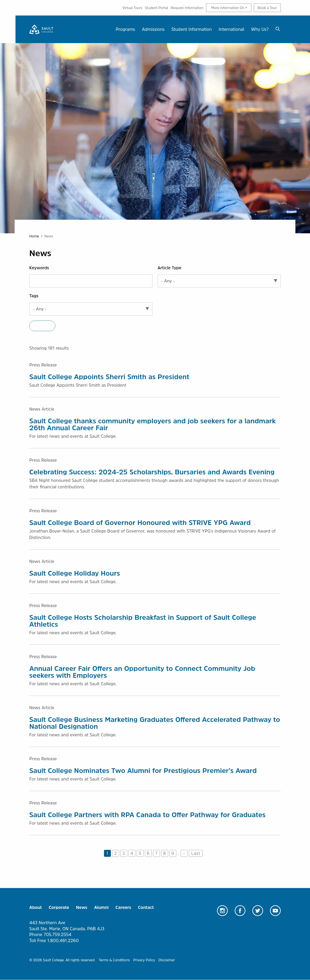The height and width of the screenshot is (980, 310).
Task: Open the More information On dropdown
Action: [229, 8]
